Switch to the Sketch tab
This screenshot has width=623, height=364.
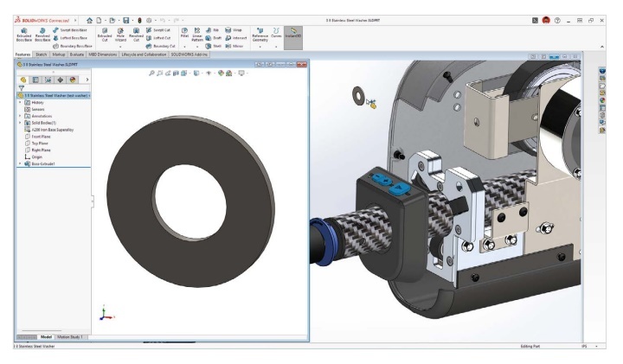tap(41, 54)
